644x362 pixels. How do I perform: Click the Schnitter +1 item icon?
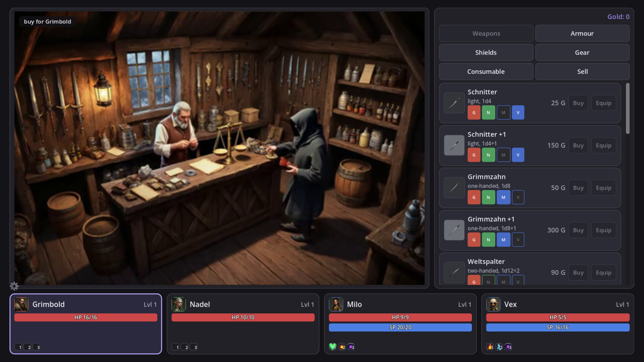click(454, 145)
